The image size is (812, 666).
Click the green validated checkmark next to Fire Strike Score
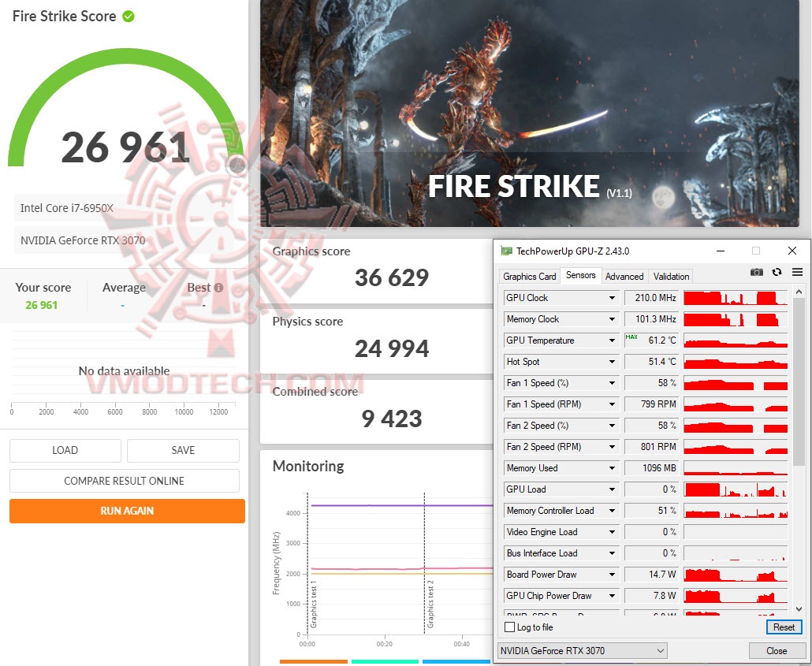[x=129, y=17]
